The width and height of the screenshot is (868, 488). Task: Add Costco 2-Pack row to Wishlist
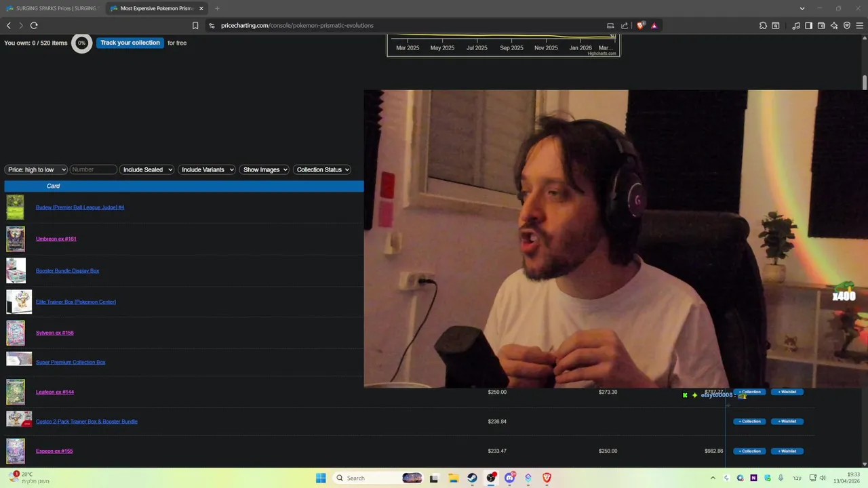(x=787, y=422)
